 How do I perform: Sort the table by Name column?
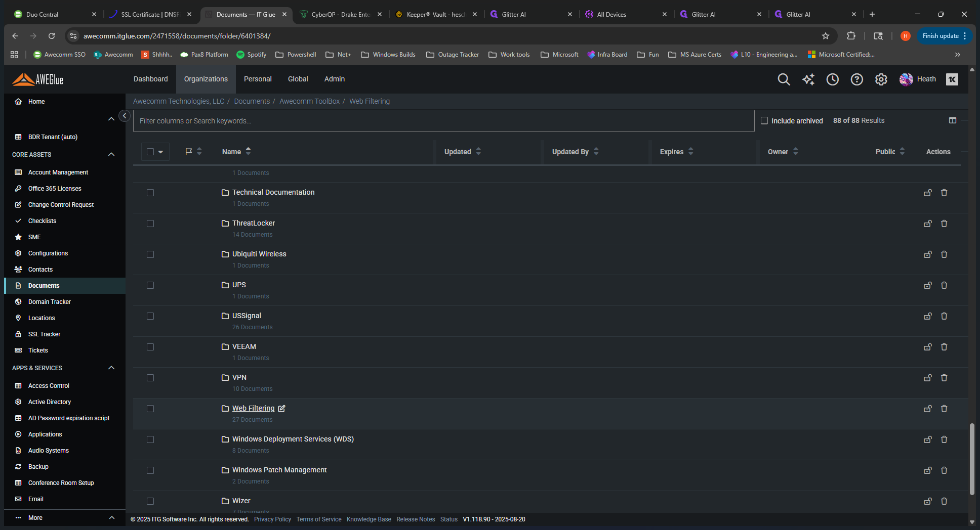point(236,152)
